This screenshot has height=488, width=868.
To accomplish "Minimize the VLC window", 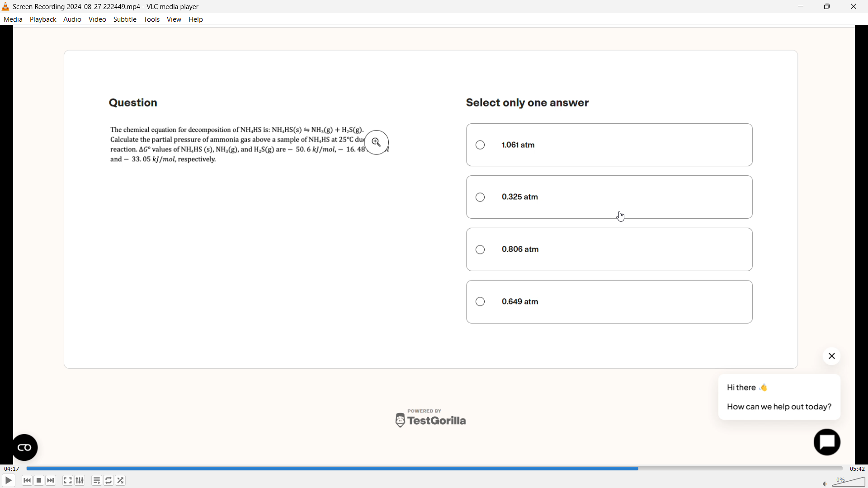I will coord(801,7).
